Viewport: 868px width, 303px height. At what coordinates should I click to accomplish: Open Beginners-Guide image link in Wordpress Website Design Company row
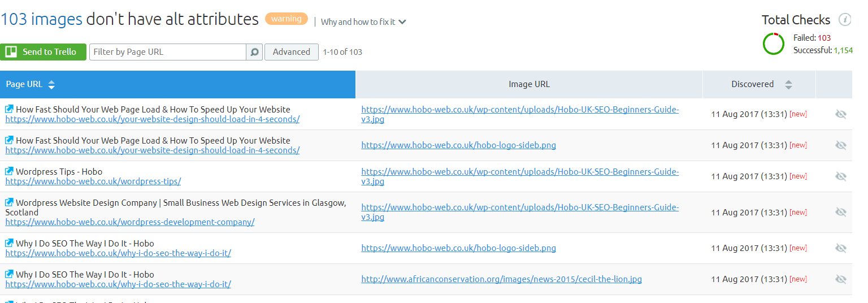click(520, 212)
